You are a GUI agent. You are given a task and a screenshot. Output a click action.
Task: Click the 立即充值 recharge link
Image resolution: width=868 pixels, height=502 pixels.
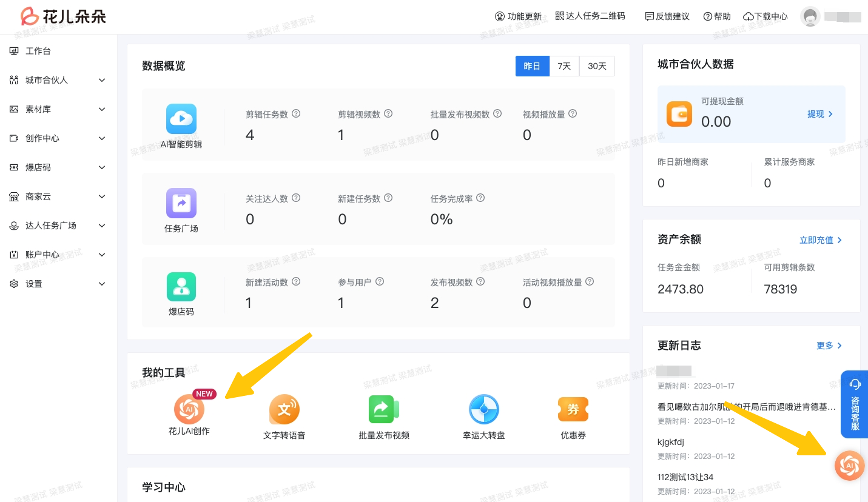click(x=821, y=240)
